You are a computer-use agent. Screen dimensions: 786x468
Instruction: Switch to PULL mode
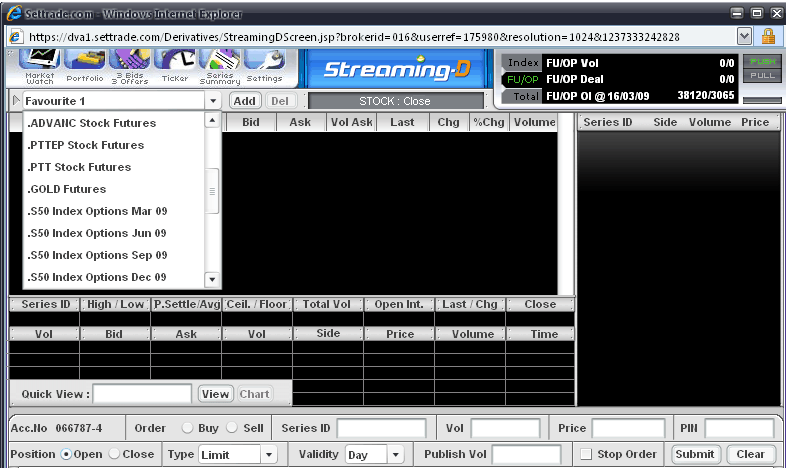click(x=762, y=76)
